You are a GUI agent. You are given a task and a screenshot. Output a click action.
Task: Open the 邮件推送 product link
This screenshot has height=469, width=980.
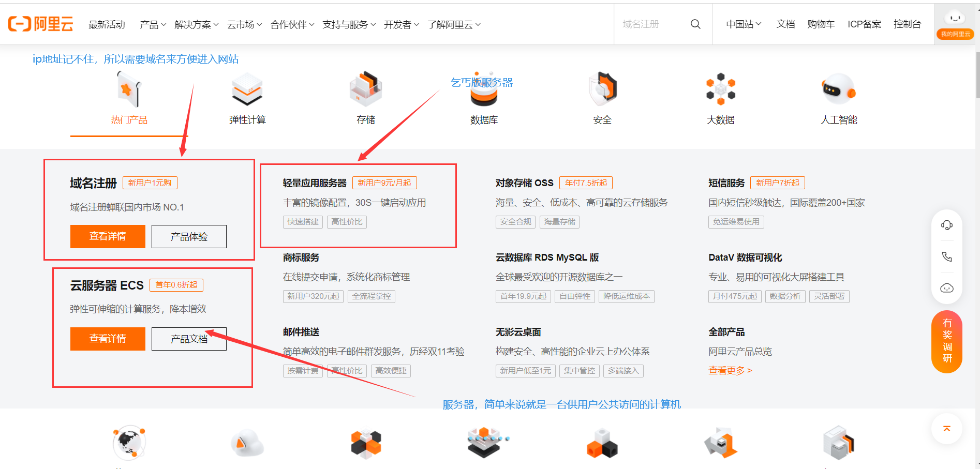coord(301,332)
